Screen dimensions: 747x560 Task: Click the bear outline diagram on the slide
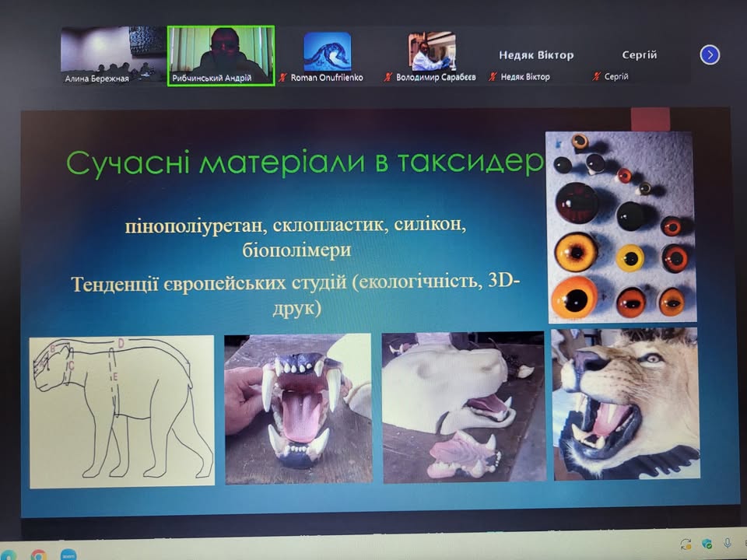(122, 412)
